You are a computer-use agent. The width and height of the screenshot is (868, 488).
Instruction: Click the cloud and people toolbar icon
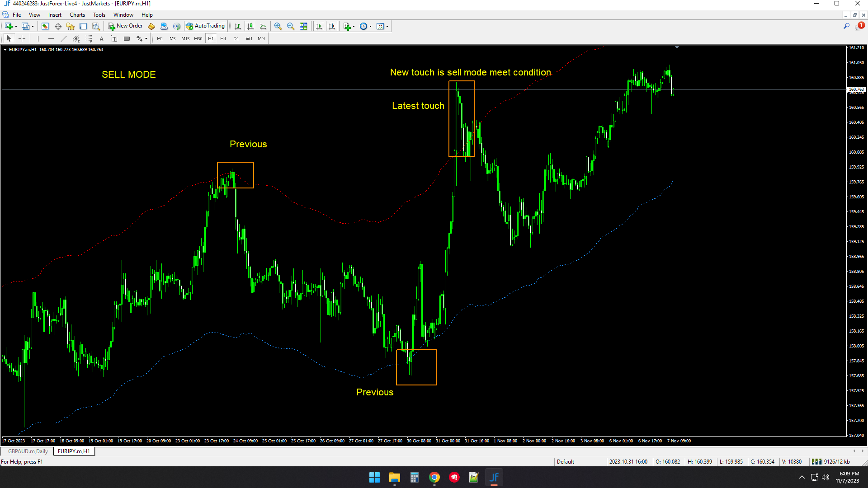(x=164, y=26)
